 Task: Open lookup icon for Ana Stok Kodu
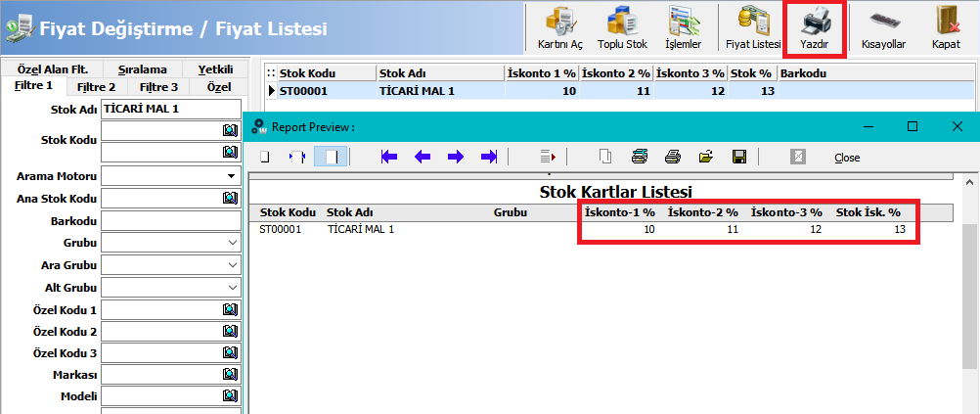[x=231, y=199]
